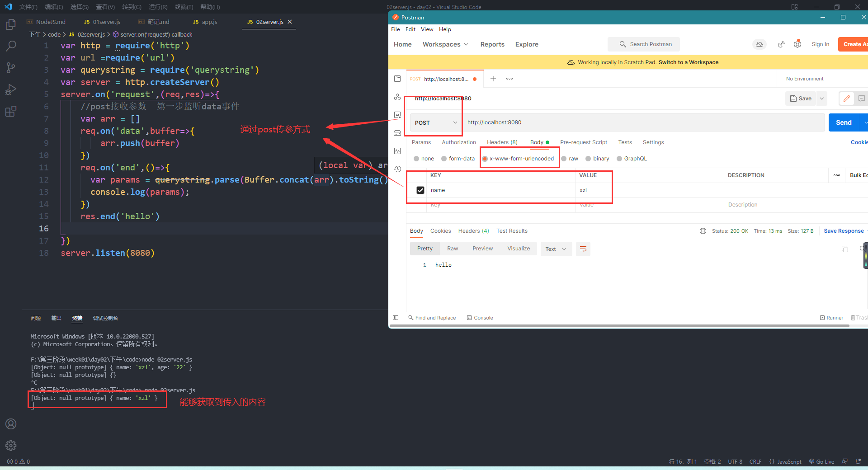Open Postman's View menu
Viewport: 868px width, 470px height.
(x=427, y=29)
